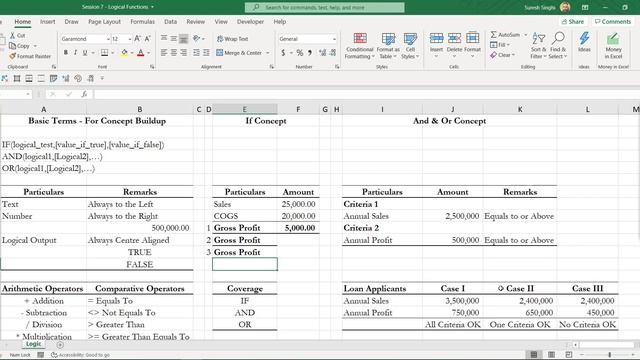Toggle Underline formatting

pos(85,53)
